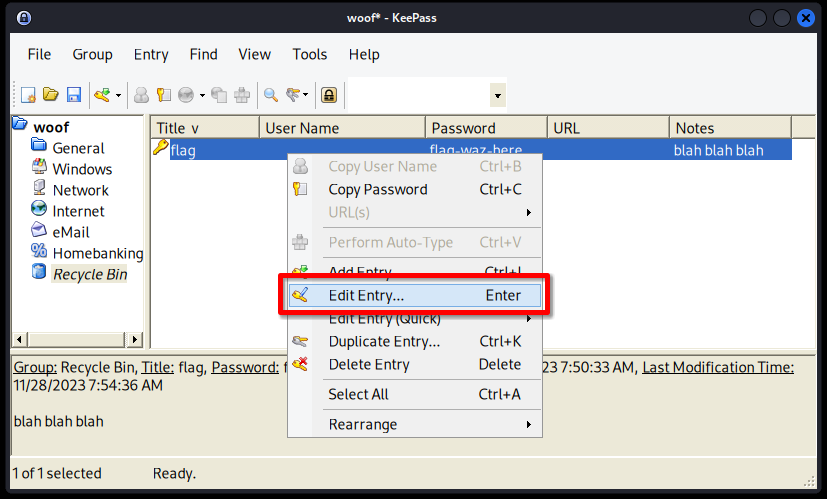Click the '1 of 1 selected' status text

(57, 473)
